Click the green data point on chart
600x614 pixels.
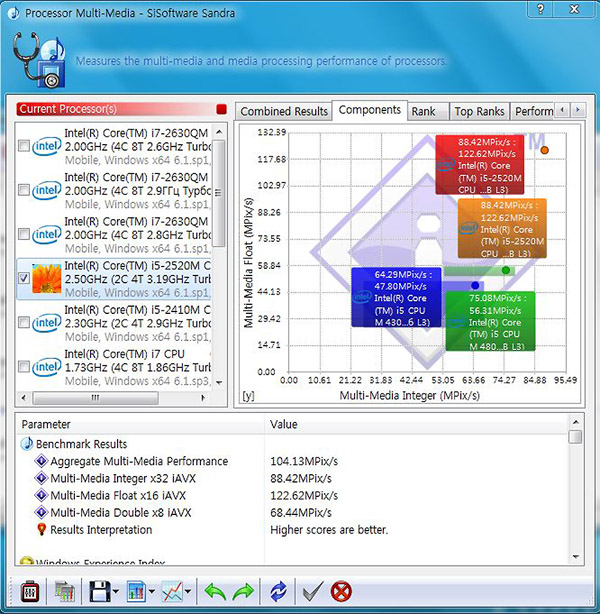(506, 270)
